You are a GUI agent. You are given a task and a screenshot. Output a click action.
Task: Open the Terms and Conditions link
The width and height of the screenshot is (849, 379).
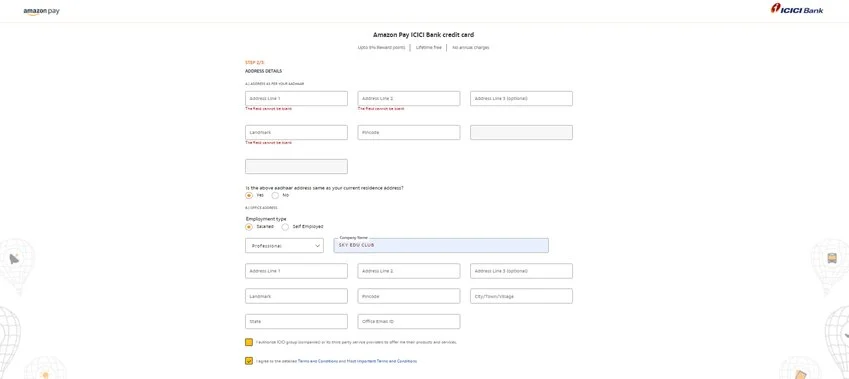(x=318, y=361)
